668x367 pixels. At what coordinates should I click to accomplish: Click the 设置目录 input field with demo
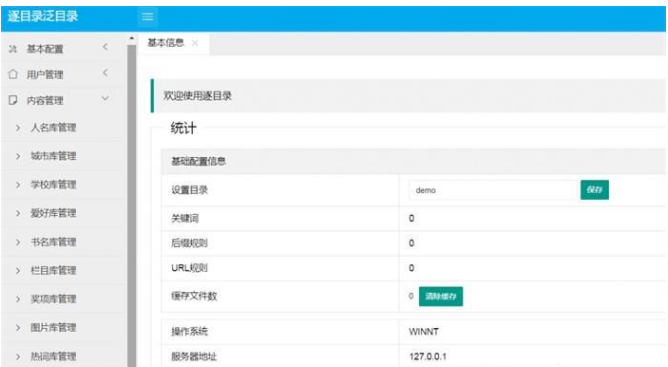point(493,190)
